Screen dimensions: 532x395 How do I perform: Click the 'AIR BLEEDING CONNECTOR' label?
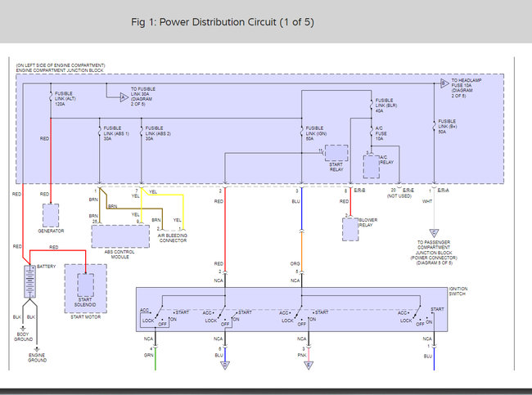point(173,238)
